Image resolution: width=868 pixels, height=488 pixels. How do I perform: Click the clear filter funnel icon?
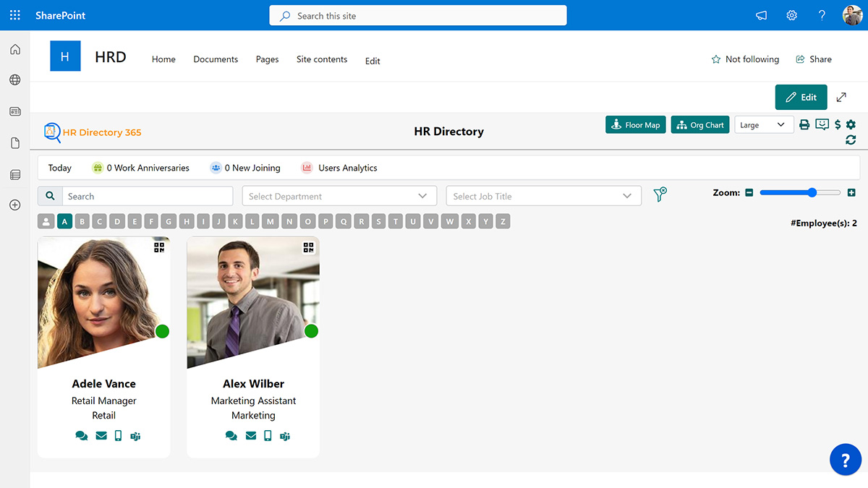tap(660, 195)
